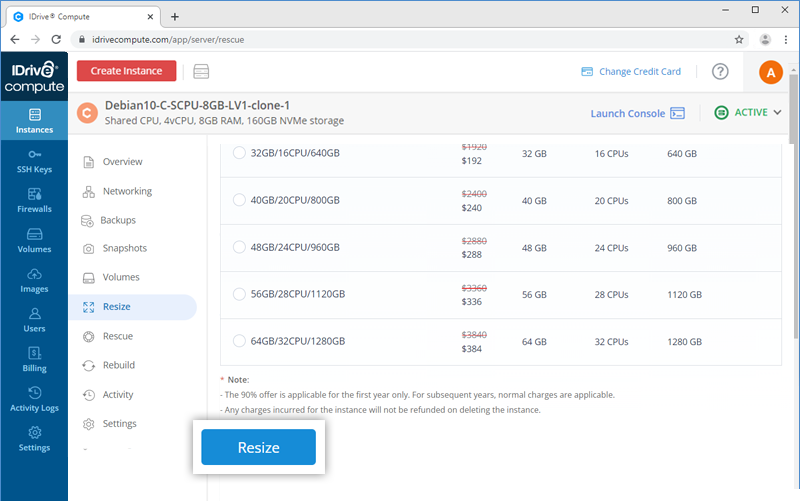
Task: Open account Settings in blue sidebar
Action: 34,439
